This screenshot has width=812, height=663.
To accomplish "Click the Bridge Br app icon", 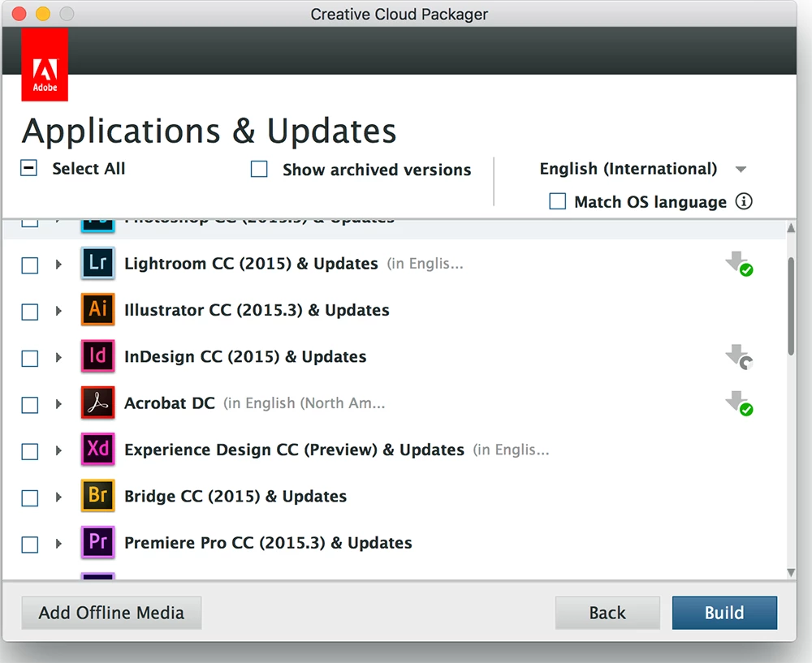I will [x=98, y=496].
